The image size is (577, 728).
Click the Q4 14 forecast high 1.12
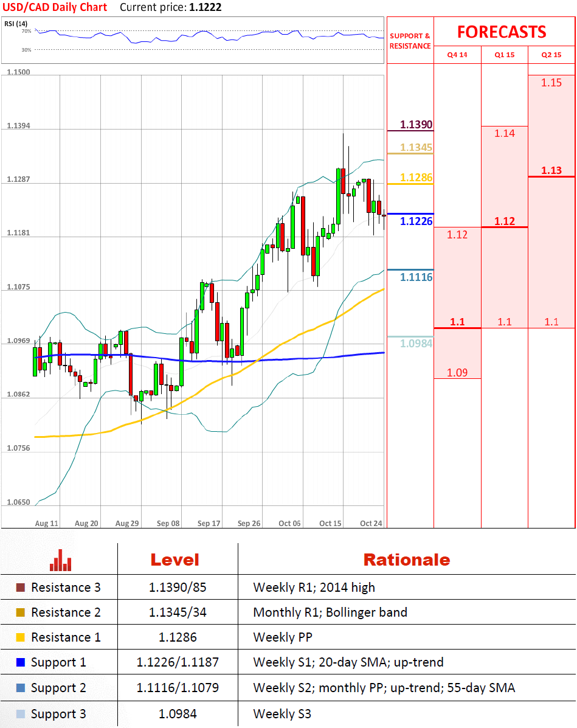click(457, 235)
